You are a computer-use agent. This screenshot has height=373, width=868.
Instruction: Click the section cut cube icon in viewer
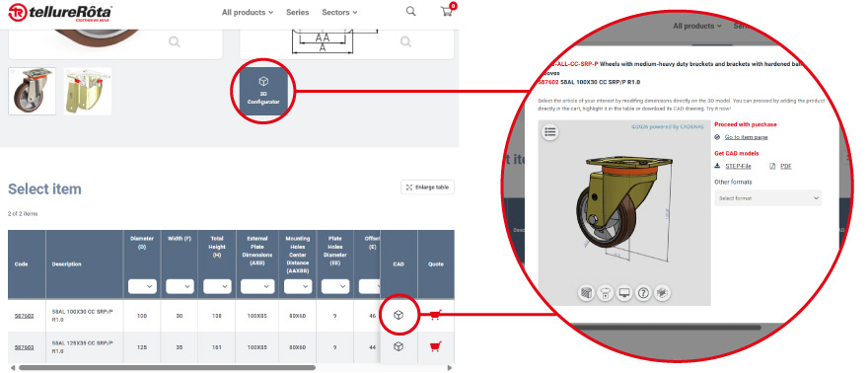click(x=662, y=293)
